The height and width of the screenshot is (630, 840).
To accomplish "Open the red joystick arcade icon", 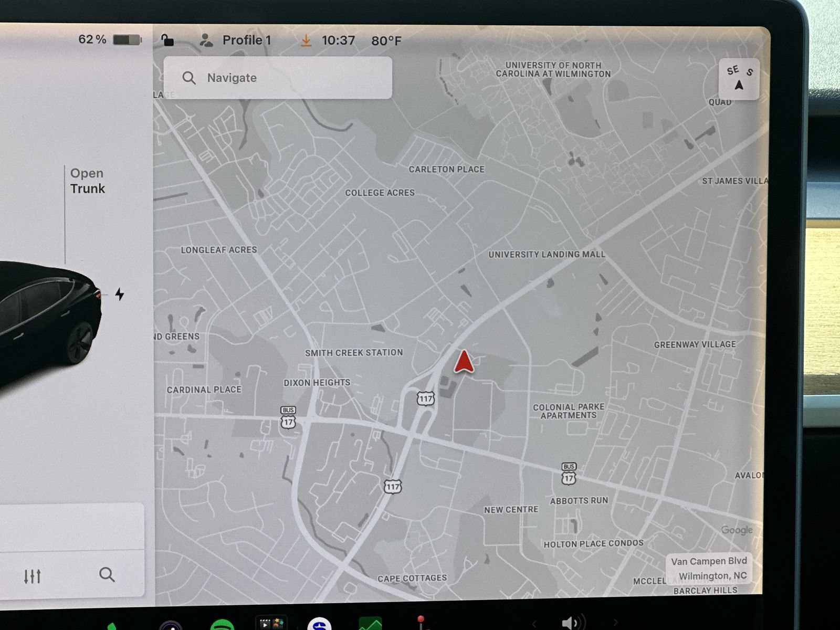I will click(x=420, y=623).
